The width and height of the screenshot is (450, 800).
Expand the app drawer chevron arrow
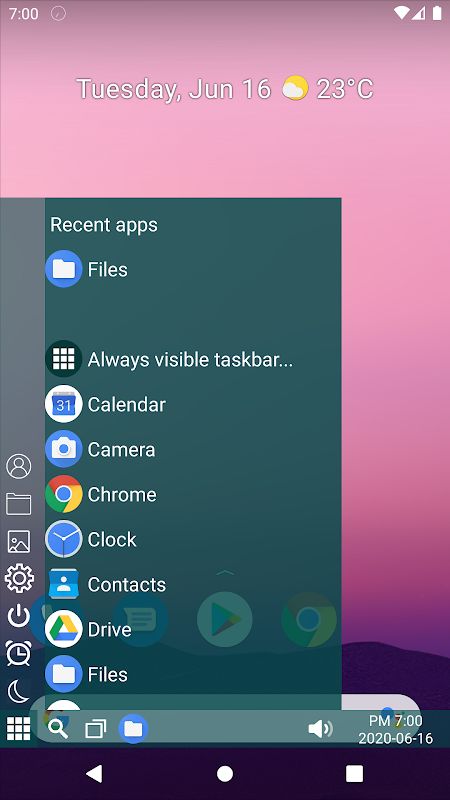225,572
